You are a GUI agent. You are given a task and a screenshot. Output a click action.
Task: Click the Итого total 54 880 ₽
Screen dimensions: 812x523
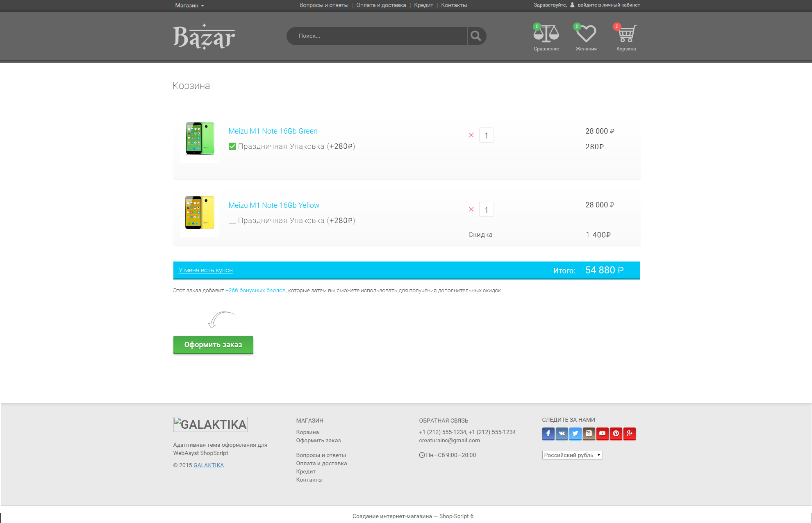pyautogui.click(x=605, y=270)
